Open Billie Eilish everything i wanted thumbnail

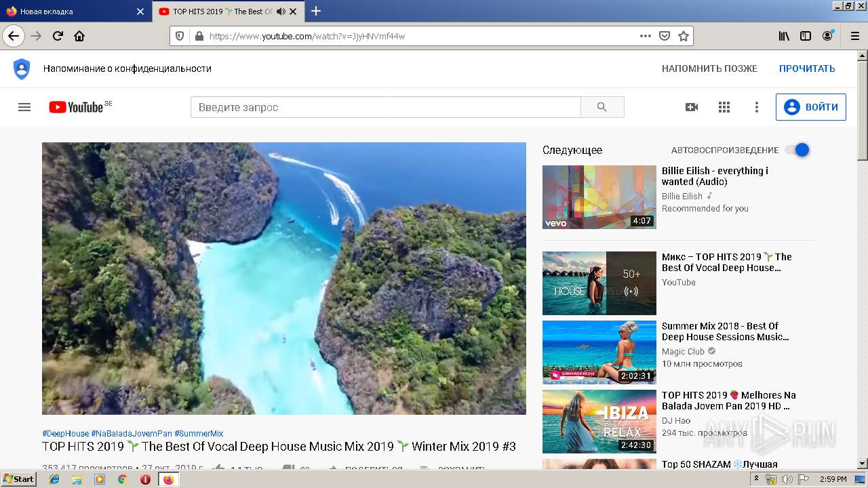coord(599,197)
